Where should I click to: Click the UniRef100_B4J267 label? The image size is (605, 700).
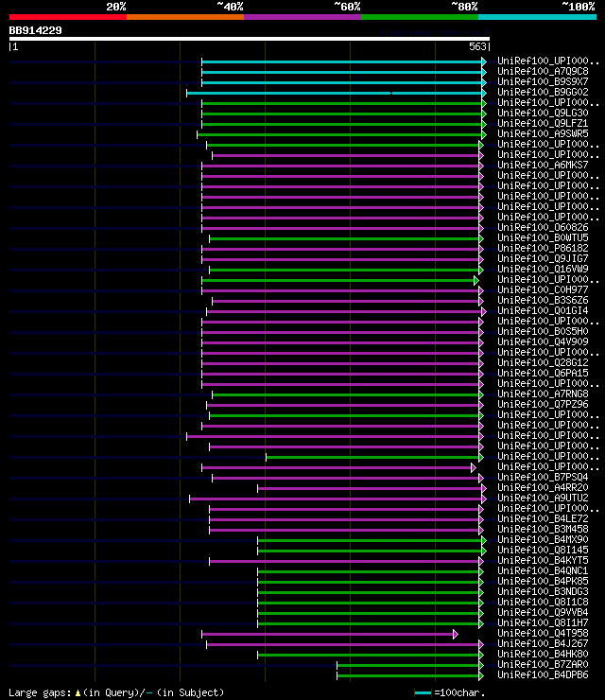click(543, 643)
